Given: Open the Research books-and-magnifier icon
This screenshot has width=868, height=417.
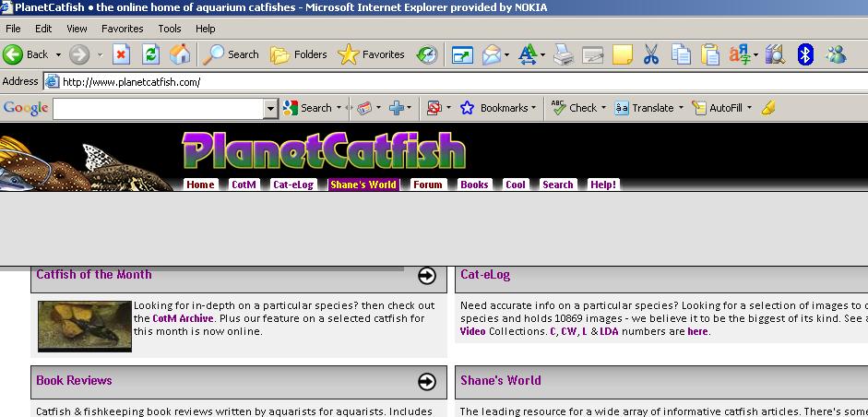Looking at the screenshot, I should click(775, 54).
